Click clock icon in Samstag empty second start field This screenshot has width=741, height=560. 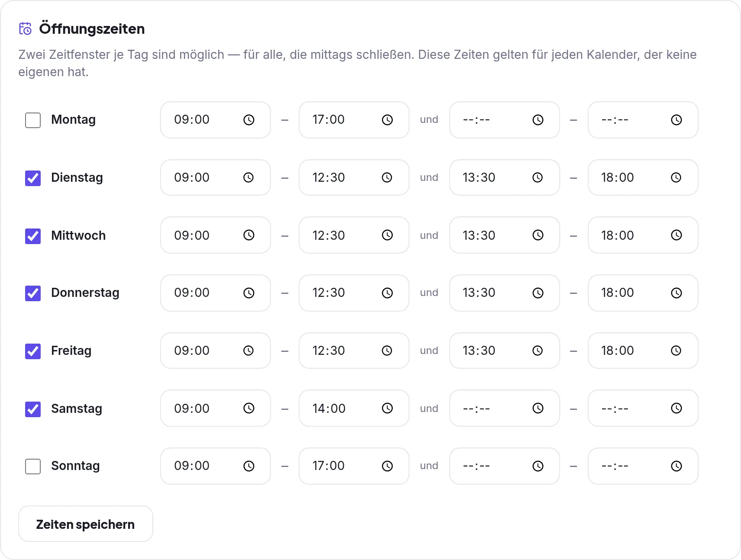538,408
